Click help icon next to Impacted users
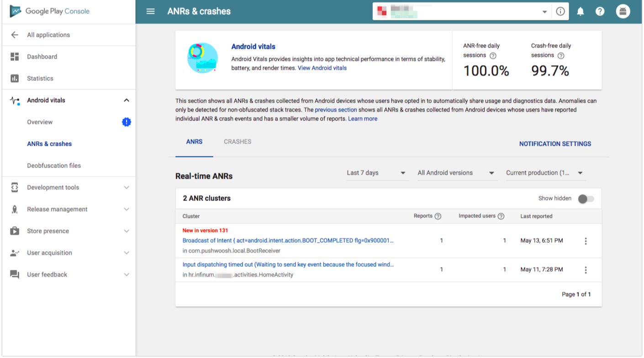This screenshot has height=358, width=644. coord(501,216)
